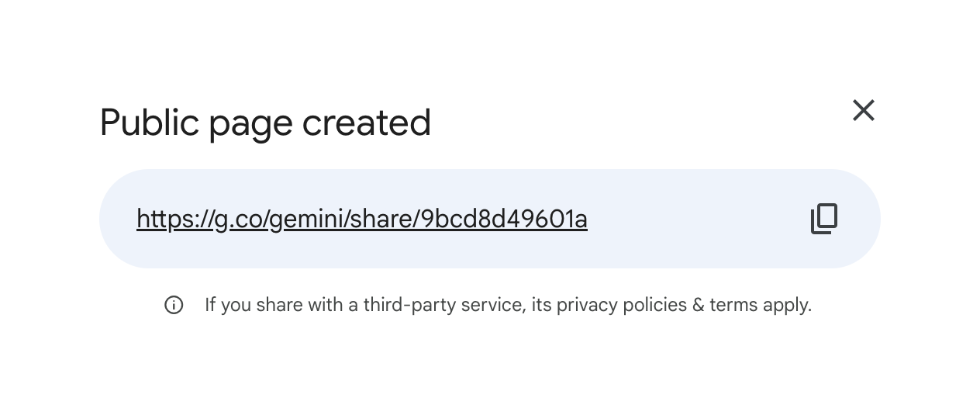Click the link ending in 9bcd8d49601a
980x415 pixels.
tap(361, 220)
